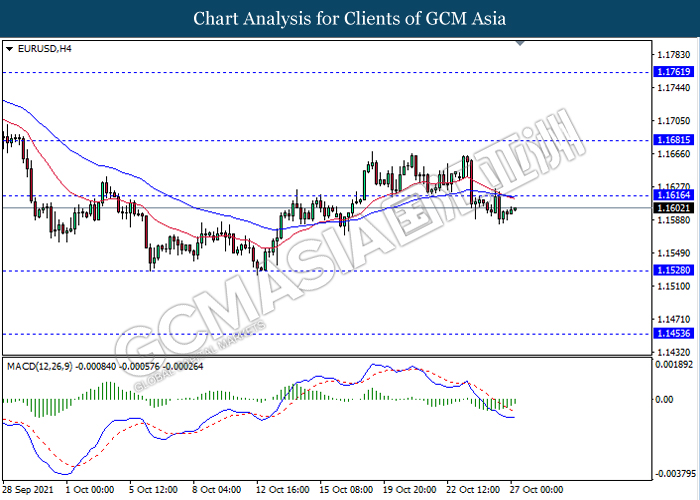Click the 12 Oct 16:00 time label
This screenshot has width=700, height=500.
click(283, 490)
